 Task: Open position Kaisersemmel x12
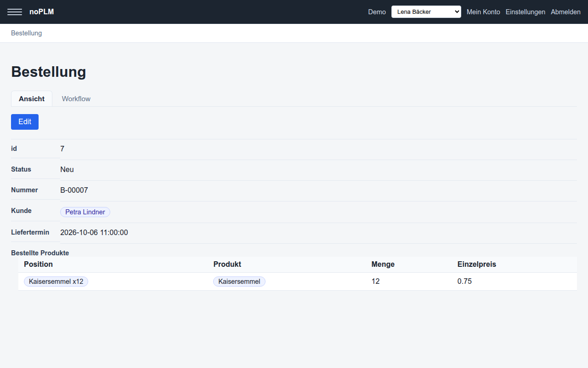[x=56, y=282]
